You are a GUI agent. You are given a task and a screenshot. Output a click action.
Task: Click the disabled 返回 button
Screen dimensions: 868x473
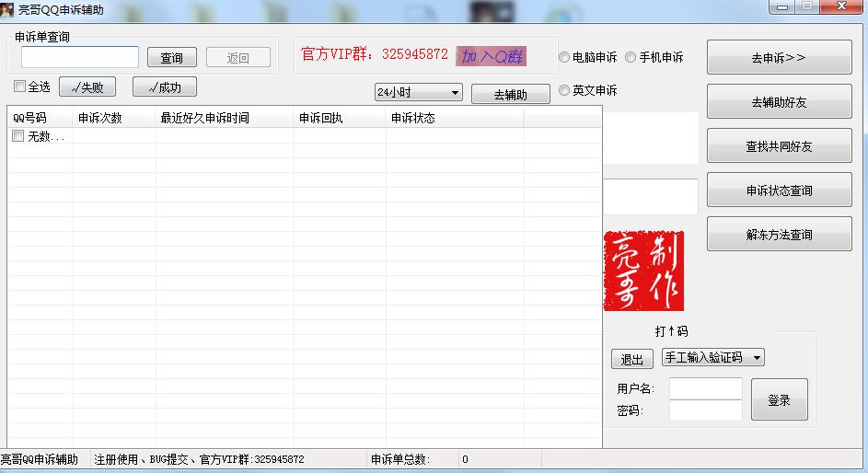click(x=238, y=58)
